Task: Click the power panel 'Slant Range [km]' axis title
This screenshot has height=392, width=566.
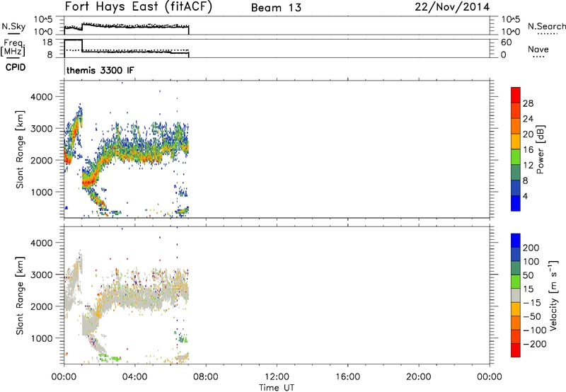Action: click(20, 149)
